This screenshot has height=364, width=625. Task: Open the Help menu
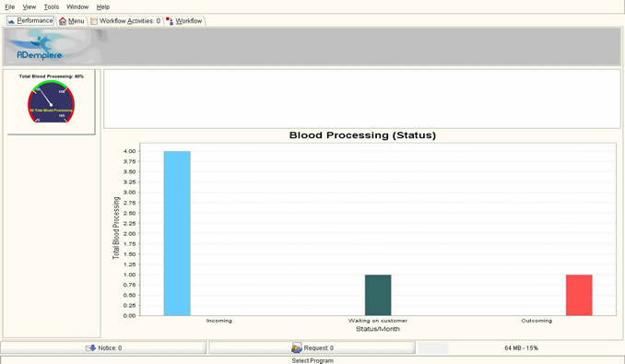coord(103,6)
